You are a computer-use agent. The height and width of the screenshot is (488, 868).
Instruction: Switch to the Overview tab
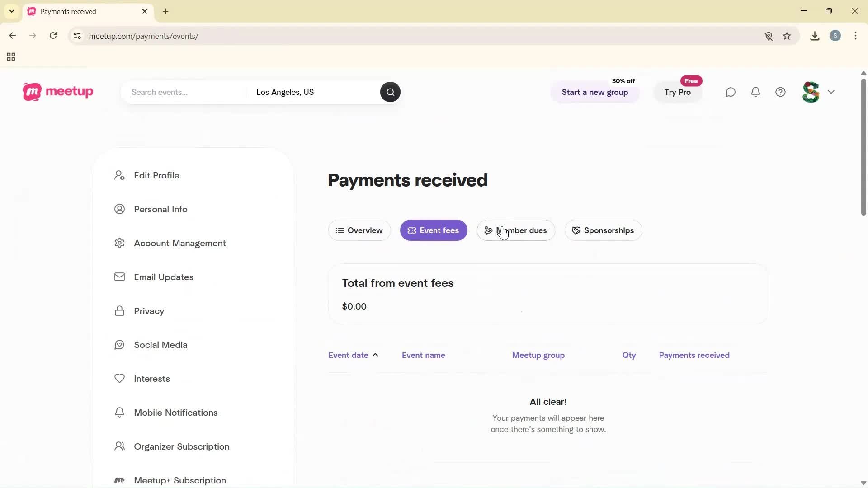359,230
